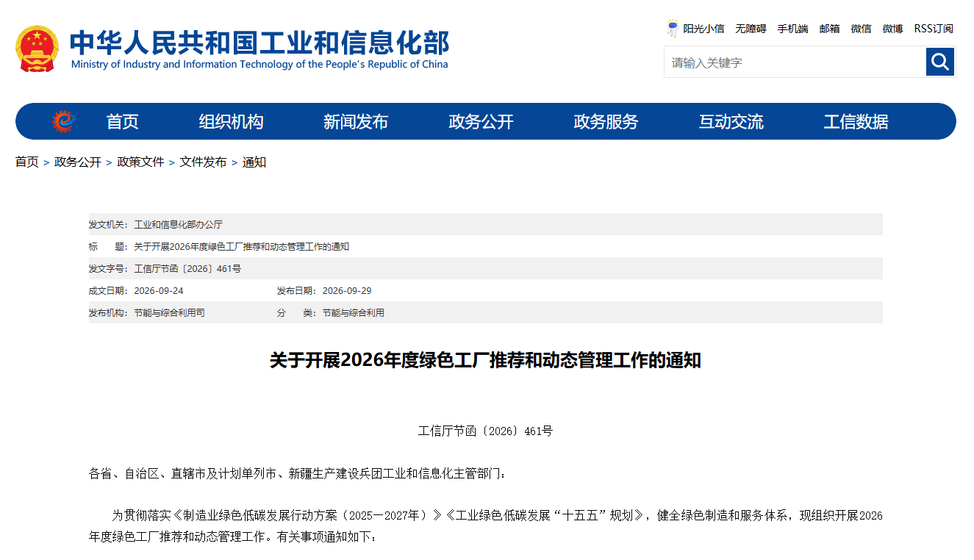Go to 政务公开 in the breadcrumb
The width and height of the screenshot is (974, 560).
(77, 162)
